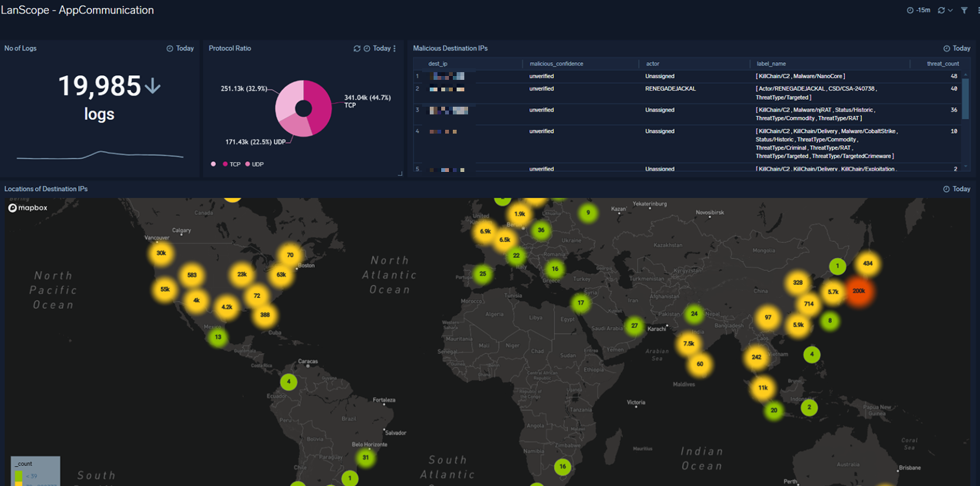
Task: Click the 23k cluster marker in central US
Action: point(242,274)
